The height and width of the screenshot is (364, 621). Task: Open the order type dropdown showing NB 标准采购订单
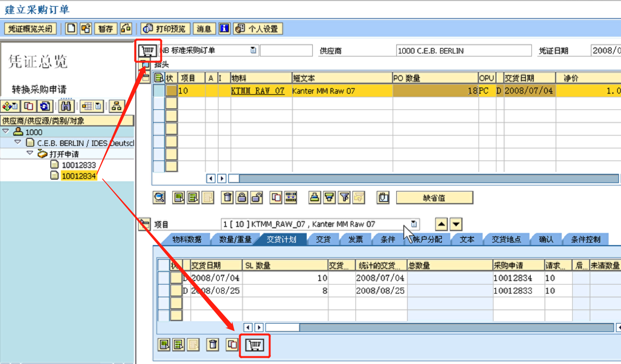(254, 50)
